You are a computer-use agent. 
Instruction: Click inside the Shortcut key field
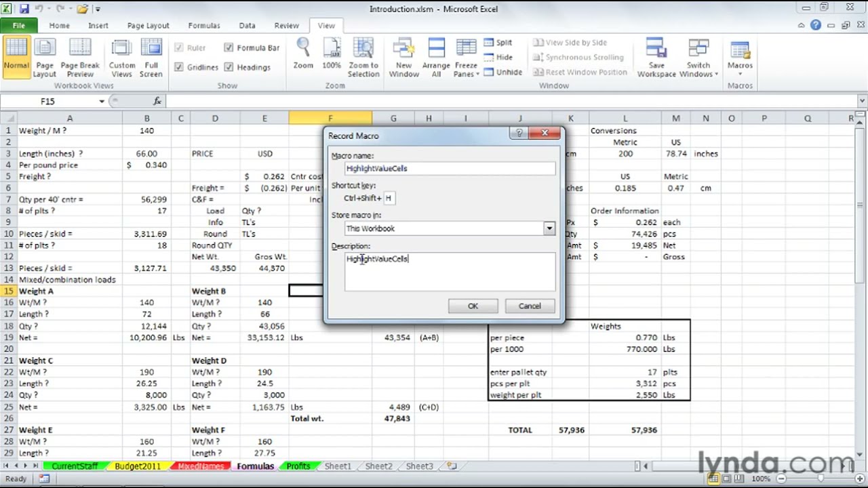pyautogui.click(x=389, y=198)
